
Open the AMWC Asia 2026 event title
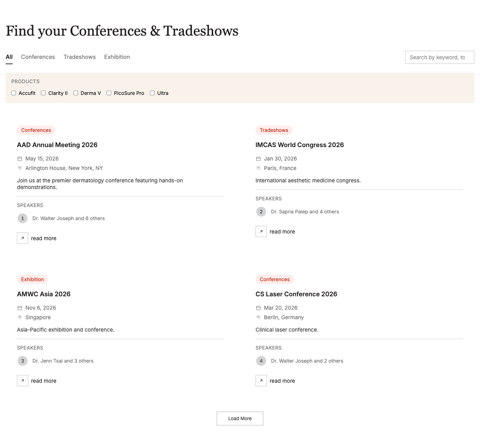point(44,294)
